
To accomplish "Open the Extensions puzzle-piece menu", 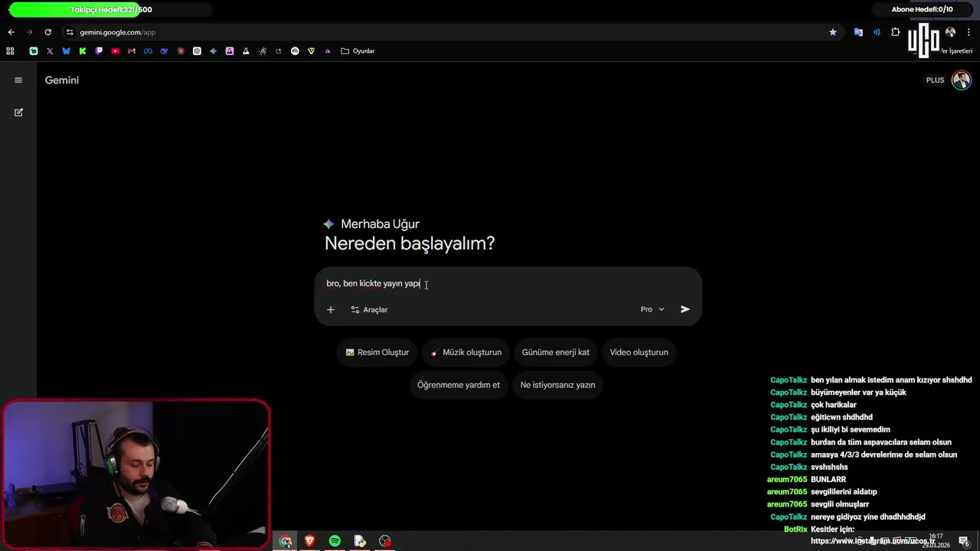I will [x=895, y=32].
